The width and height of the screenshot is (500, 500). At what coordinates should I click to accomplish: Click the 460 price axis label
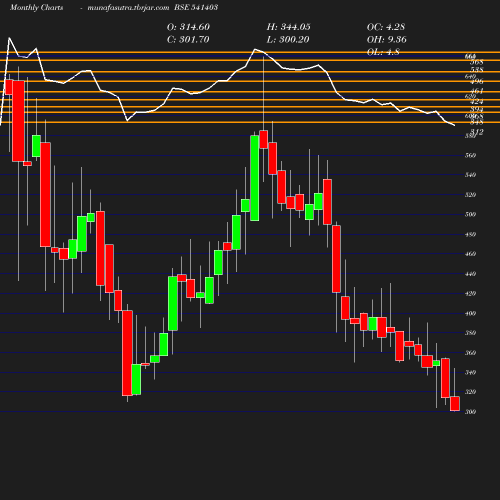point(470,254)
